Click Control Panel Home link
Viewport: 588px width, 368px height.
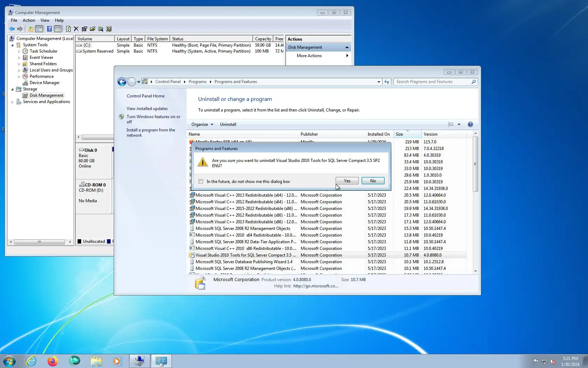146,96
